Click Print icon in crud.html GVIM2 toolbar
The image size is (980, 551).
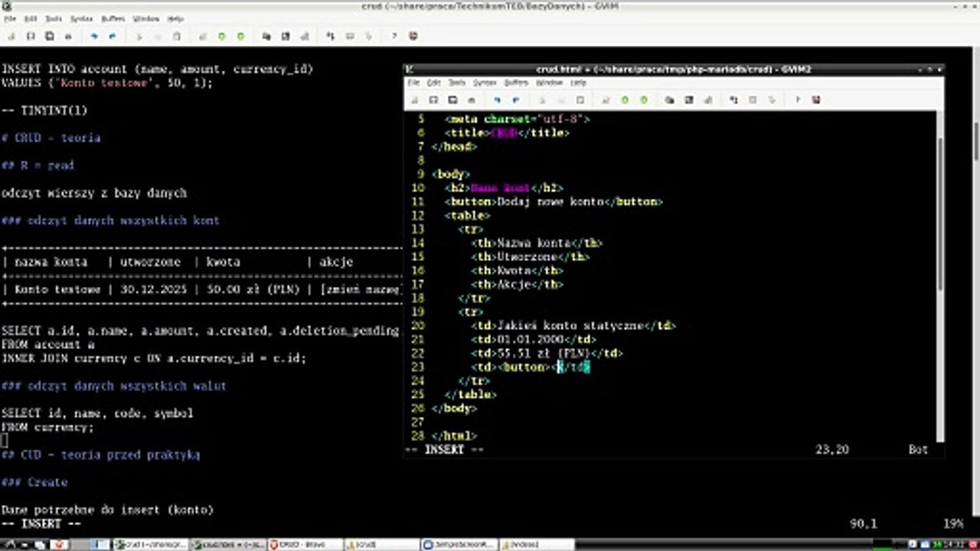472,100
